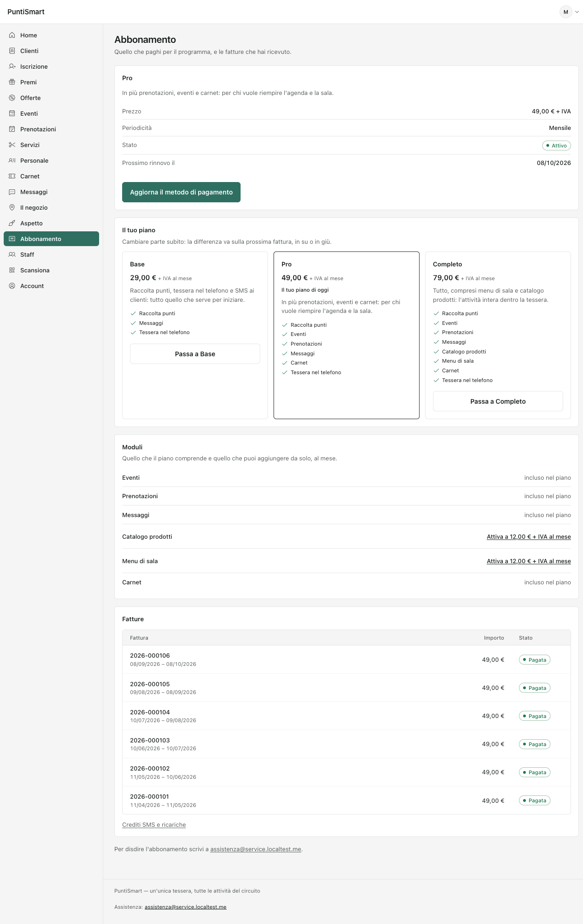The width and height of the screenshot is (583, 924).
Task: Click Aggiorna il metodo di pagamento
Action: point(181,192)
